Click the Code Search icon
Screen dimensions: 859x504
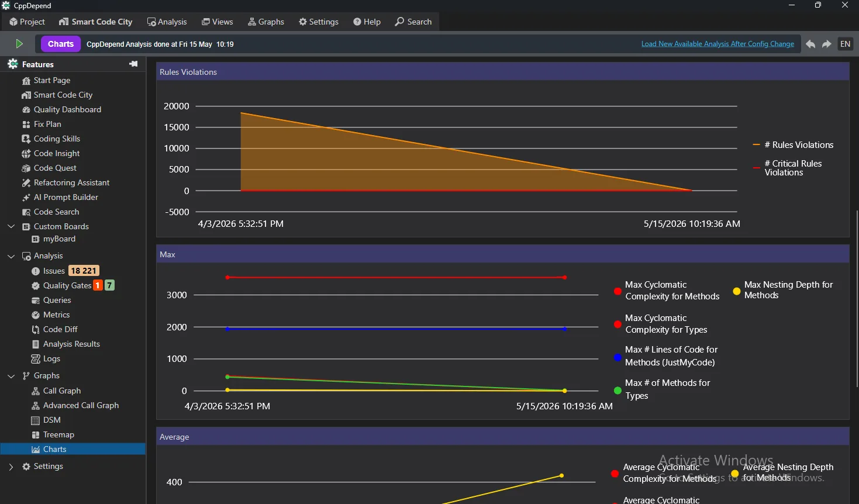coord(26,212)
